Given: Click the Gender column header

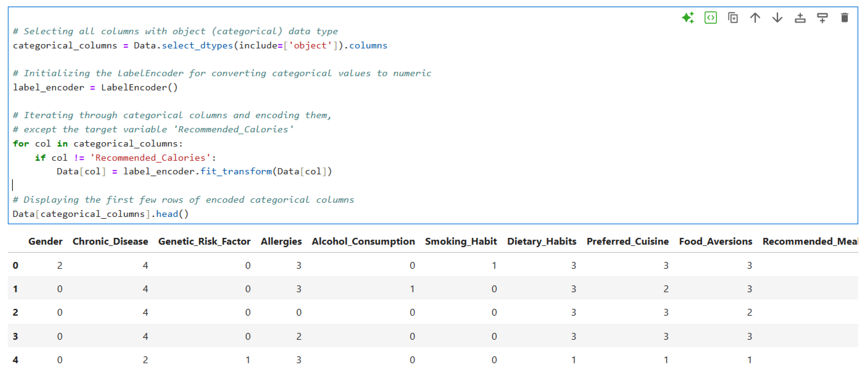Looking at the screenshot, I should coord(45,241).
